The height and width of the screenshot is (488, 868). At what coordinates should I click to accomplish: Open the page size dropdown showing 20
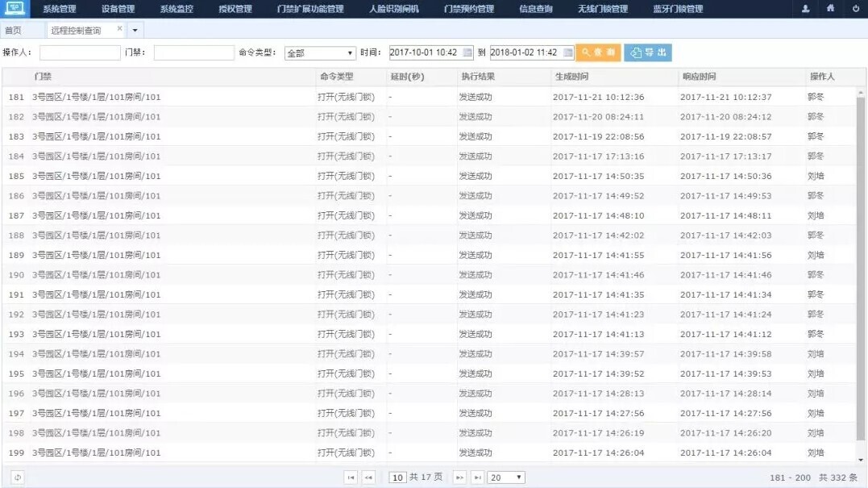pos(506,478)
